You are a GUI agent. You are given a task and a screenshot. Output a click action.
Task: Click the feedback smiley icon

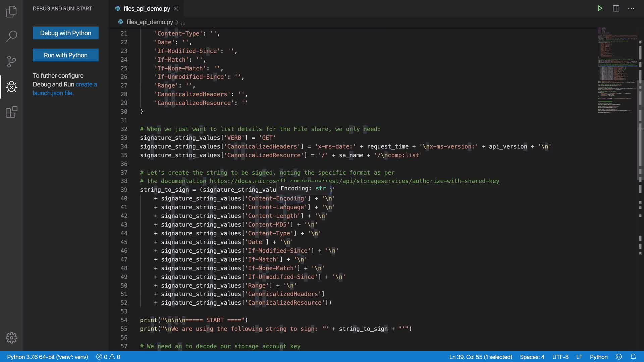(619, 357)
